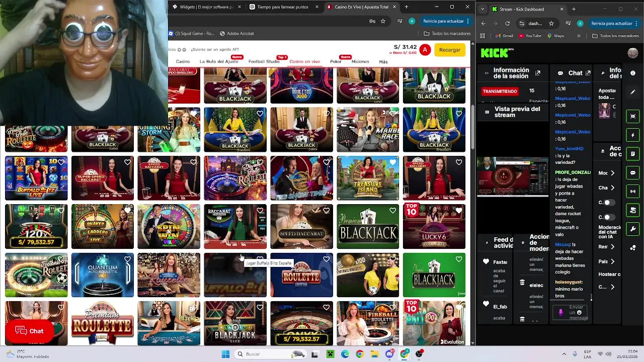Expand the Mod option chevron
This screenshot has width=644, height=362.
coord(612,173)
